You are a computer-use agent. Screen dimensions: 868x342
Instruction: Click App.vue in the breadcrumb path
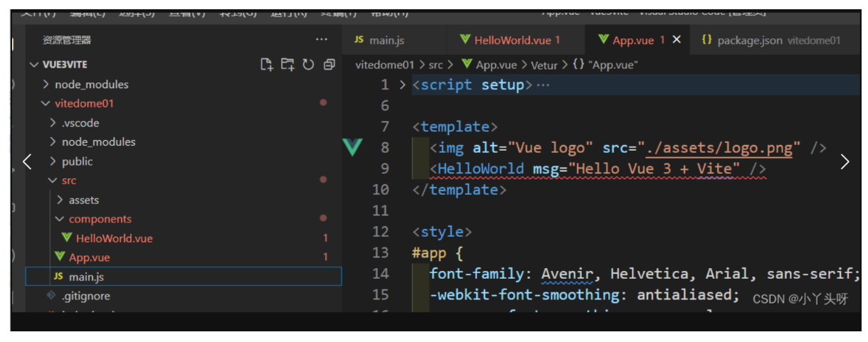click(x=489, y=65)
